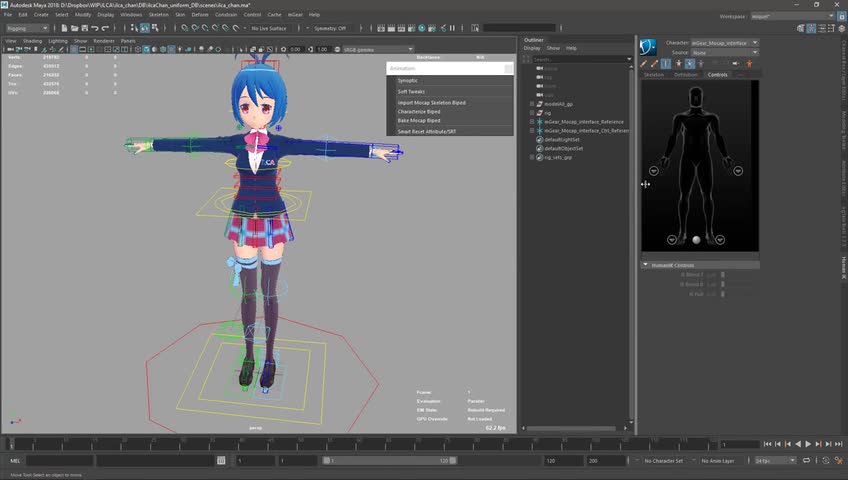Click the Save Scene disk icon

85,28
